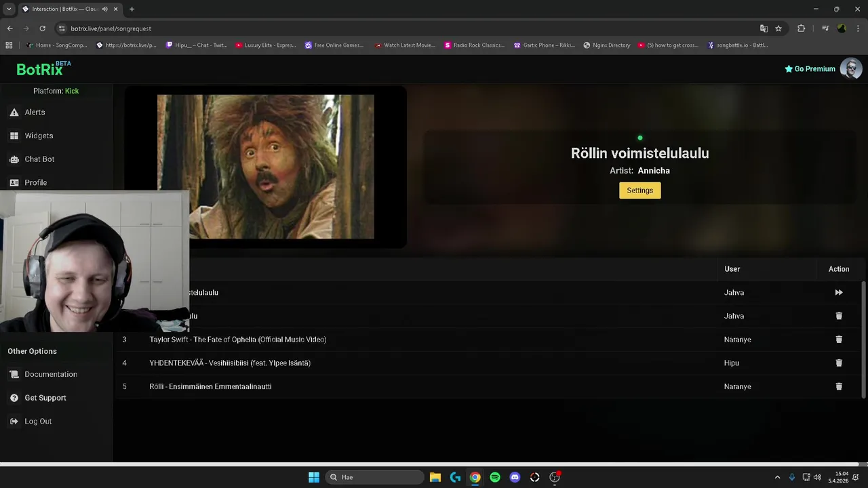The image size is (868, 488).
Task: Show hidden system tray icons
Action: click(x=777, y=477)
